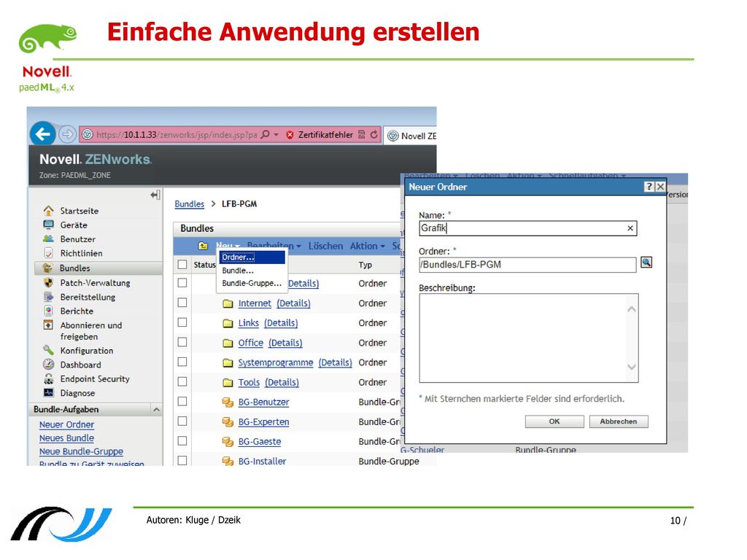The image size is (747, 560).
Task: Collapse the Bundle-Aufgaben section chevron
Action: (156, 410)
